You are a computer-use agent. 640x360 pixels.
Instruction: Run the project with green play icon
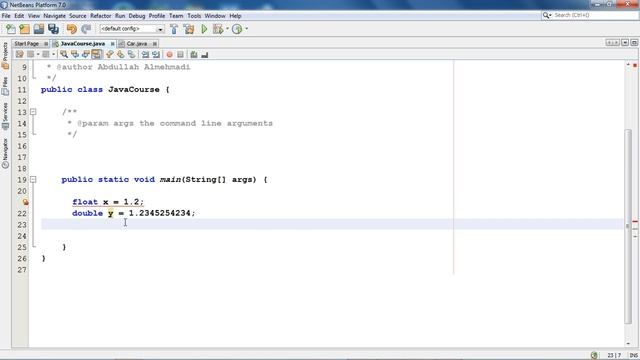coord(204,29)
